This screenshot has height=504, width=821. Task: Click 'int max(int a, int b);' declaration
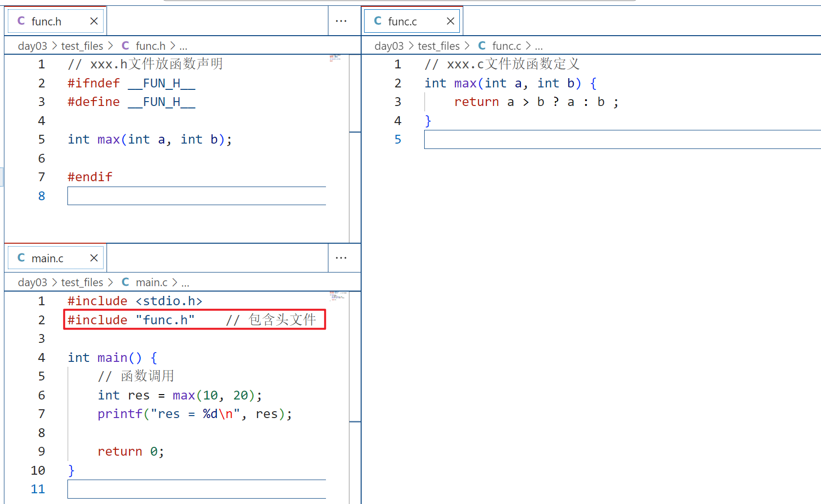[x=150, y=139]
